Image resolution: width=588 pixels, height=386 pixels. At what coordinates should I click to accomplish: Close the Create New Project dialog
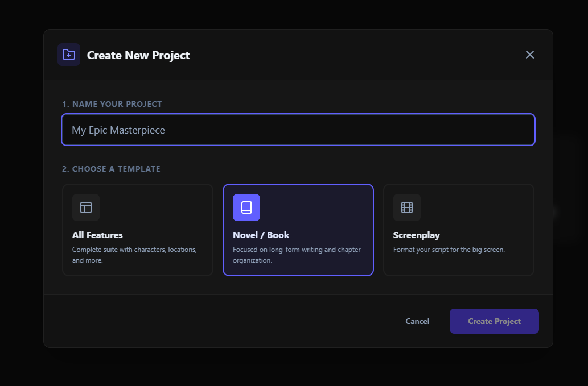click(529, 55)
